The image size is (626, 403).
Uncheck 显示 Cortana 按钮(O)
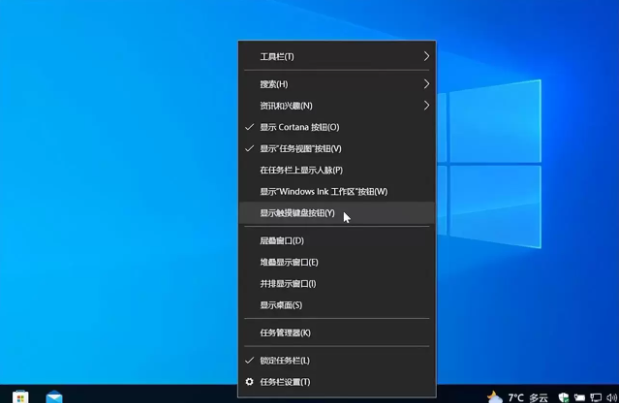(337, 127)
